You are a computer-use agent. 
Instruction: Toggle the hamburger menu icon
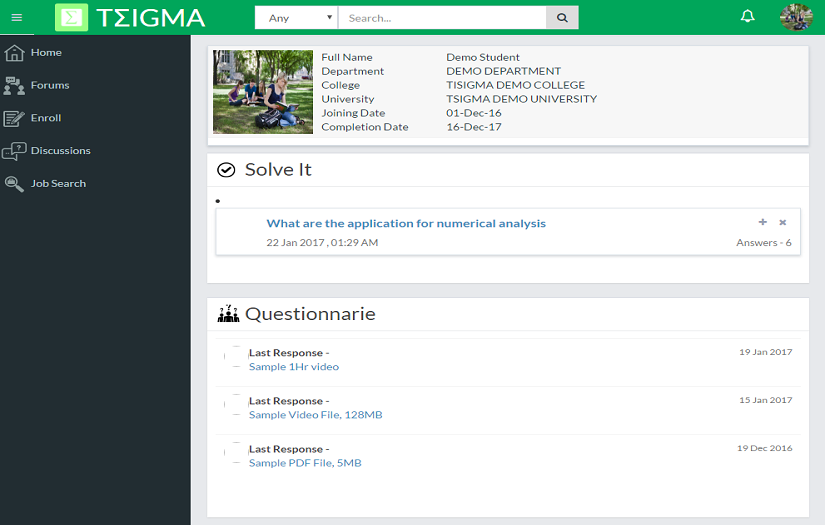(17, 17)
